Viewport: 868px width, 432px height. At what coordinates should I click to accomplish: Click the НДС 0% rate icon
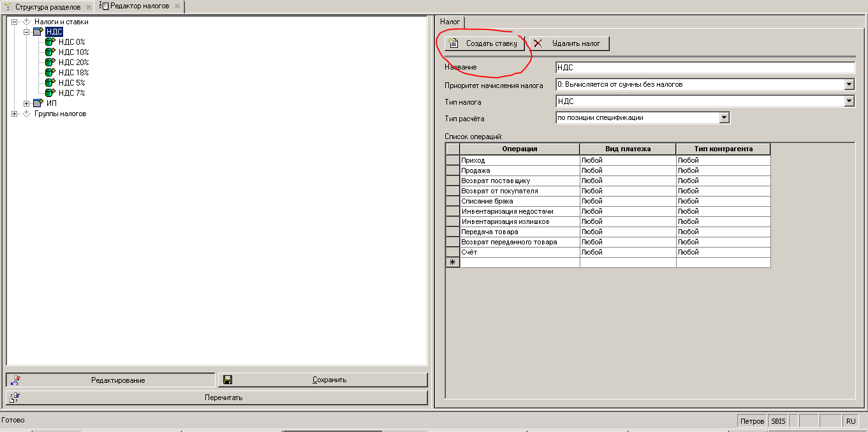50,42
